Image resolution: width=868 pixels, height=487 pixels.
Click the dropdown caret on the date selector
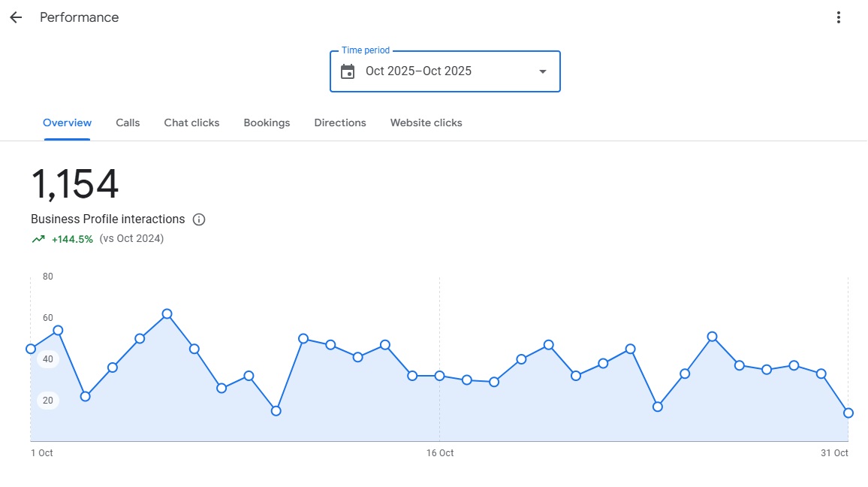[542, 71]
